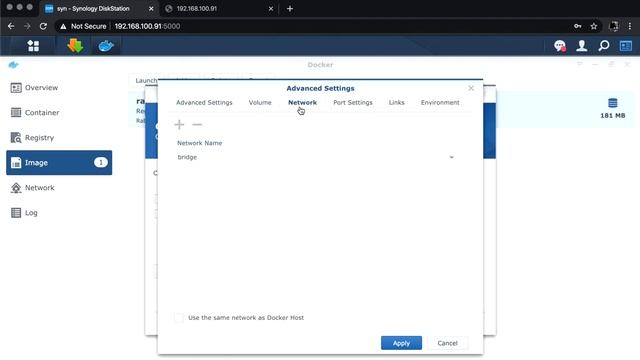Close the Advanced Settings dialog
This screenshot has height=360, width=640.
(x=471, y=88)
